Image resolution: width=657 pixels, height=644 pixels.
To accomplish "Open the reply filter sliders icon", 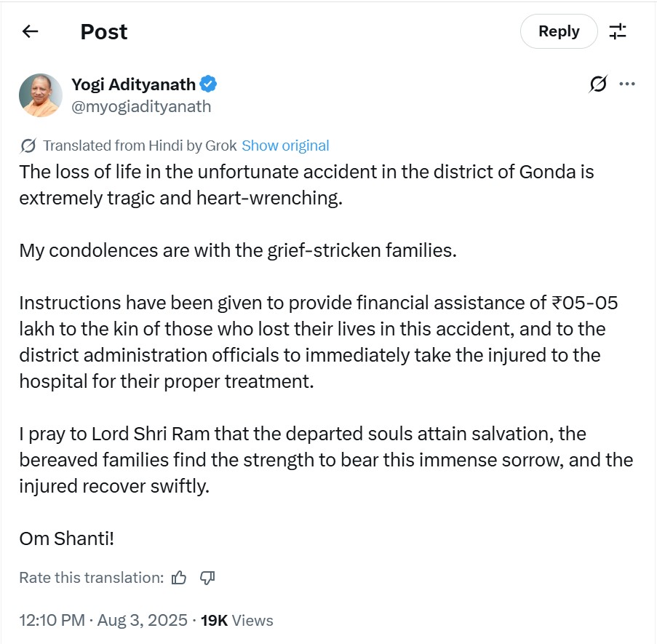I will (618, 31).
